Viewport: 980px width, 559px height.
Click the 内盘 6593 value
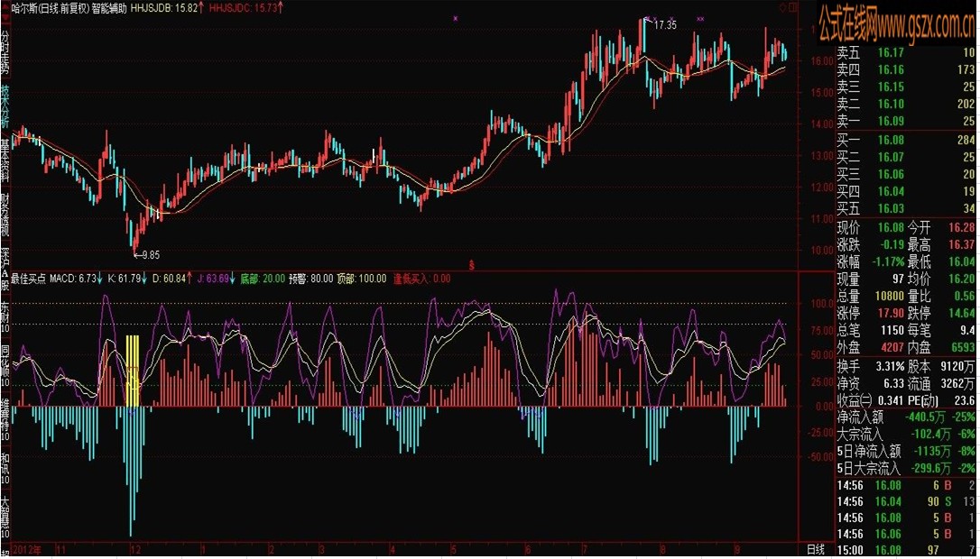(963, 347)
